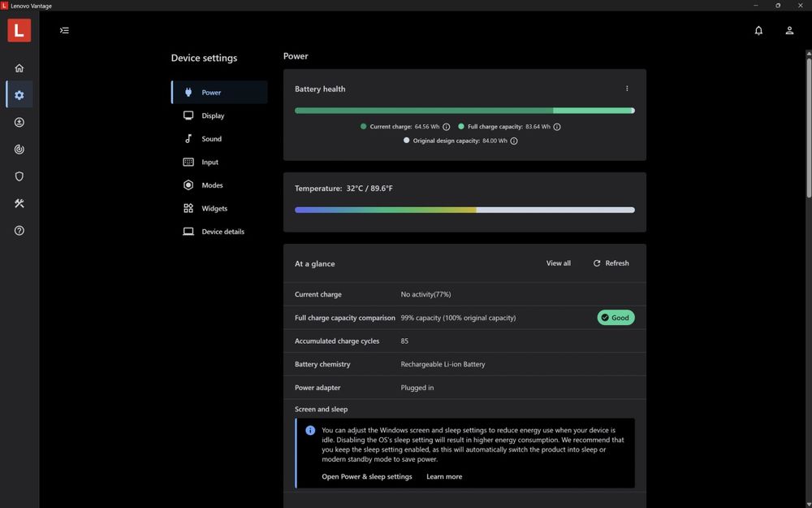Screen dimensions: 812x508
Task: Open the Help question mark icon
Action: pos(19,231)
